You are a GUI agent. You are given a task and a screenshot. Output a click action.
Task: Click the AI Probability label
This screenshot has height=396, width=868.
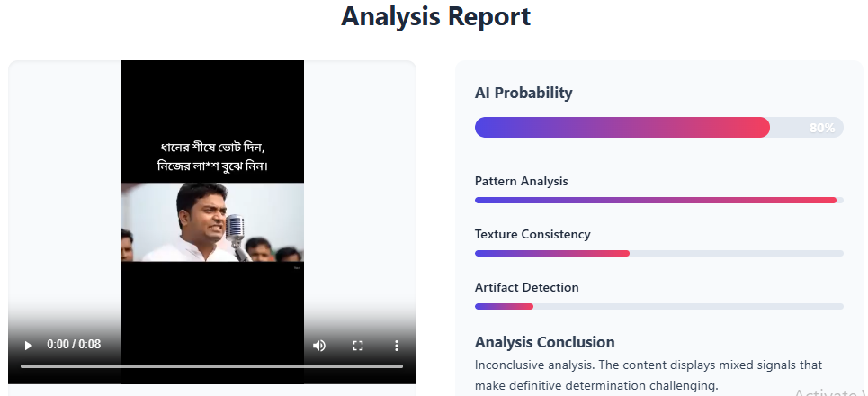click(523, 93)
